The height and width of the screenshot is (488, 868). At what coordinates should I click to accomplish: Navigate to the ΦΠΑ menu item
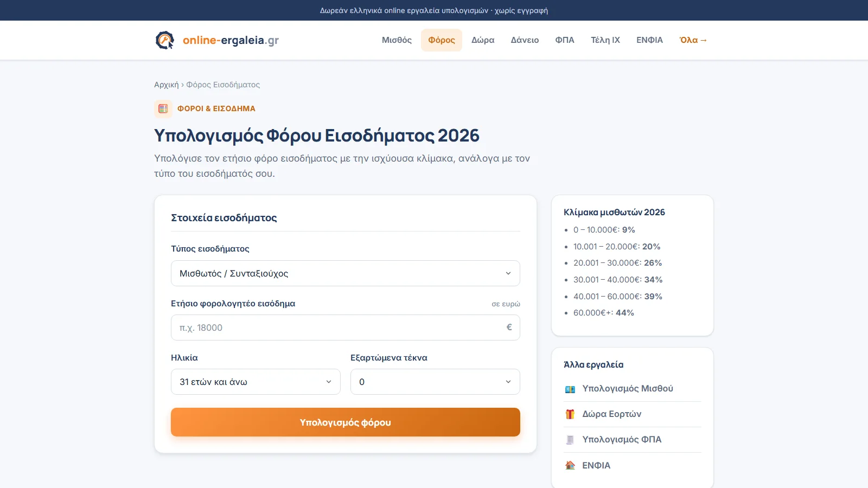click(x=565, y=40)
